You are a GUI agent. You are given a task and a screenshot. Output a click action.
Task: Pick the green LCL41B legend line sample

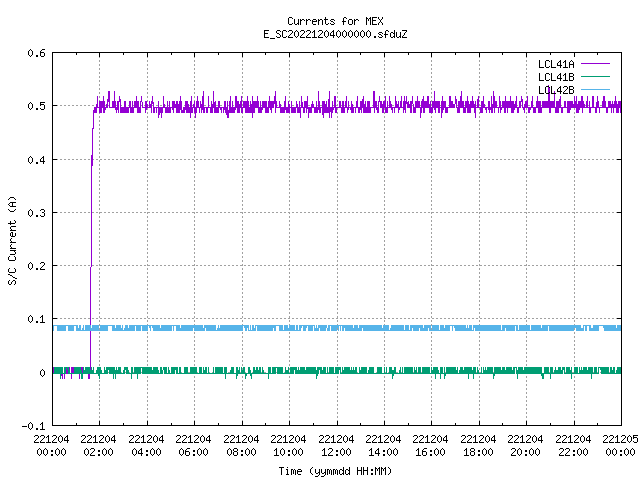point(595,76)
